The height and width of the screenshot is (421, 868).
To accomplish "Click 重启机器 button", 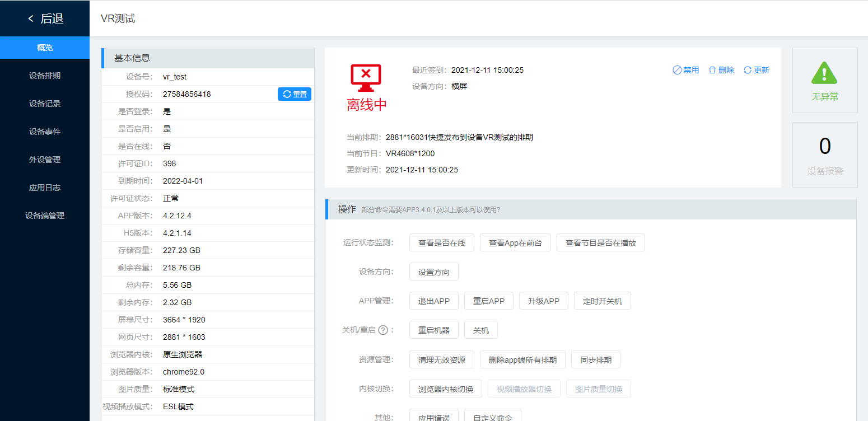I will pos(434,330).
